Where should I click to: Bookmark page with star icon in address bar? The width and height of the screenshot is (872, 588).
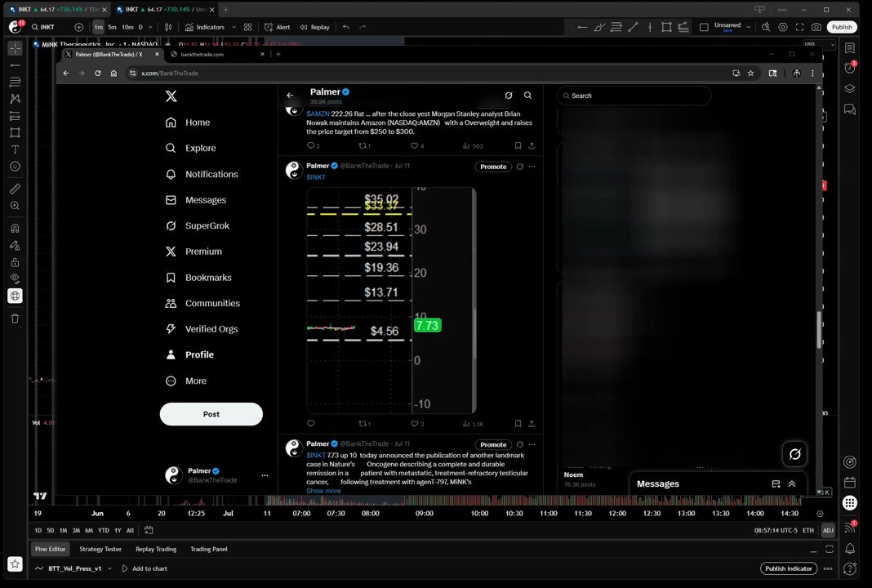[751, 73]
